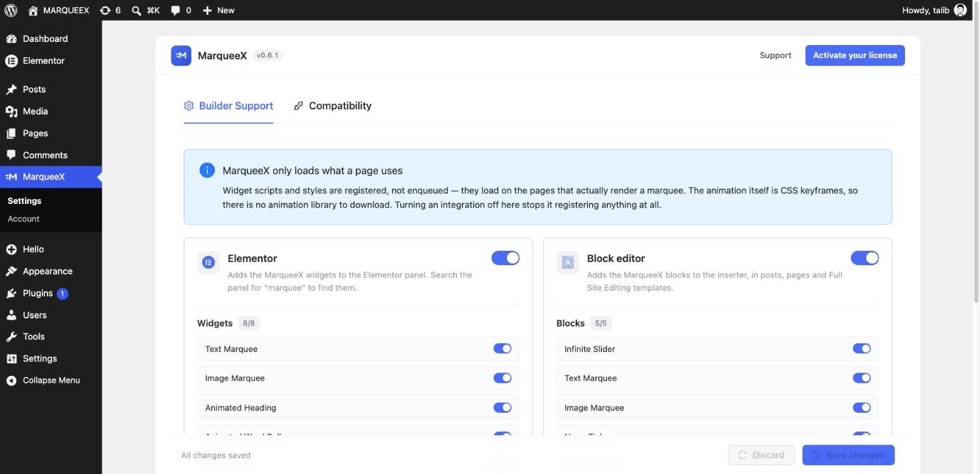Toggle off the Elementor Text Marquee widget
The height and width of the screenshot is (474, 980).
click(502, 349)
